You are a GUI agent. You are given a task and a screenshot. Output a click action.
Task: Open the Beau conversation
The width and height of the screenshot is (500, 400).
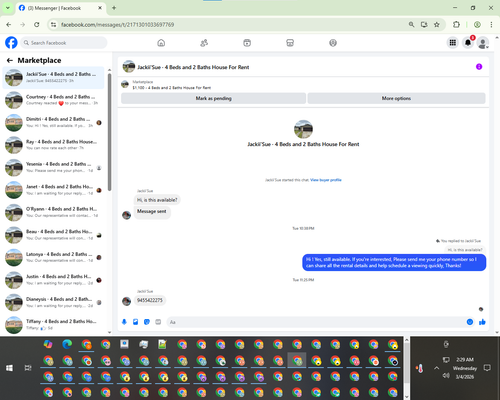pyautogui.click(x=53, y=235)
